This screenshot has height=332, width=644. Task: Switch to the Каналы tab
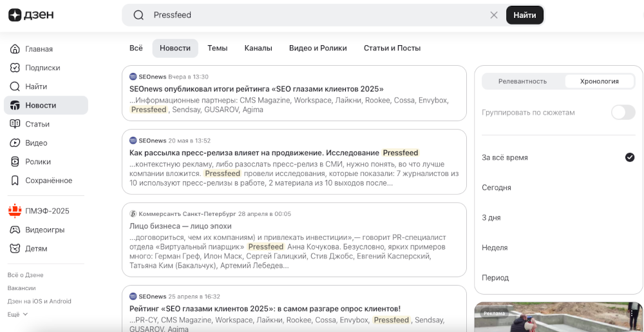[258, 48]
